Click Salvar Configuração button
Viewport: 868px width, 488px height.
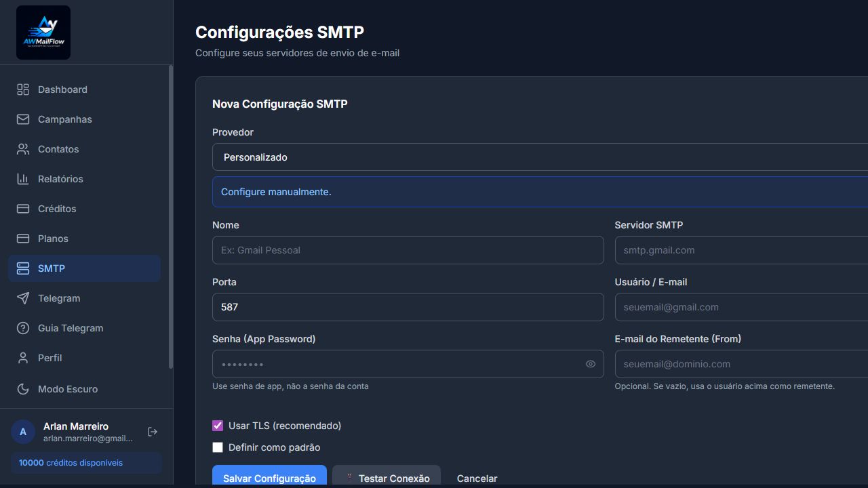point(269,476)
